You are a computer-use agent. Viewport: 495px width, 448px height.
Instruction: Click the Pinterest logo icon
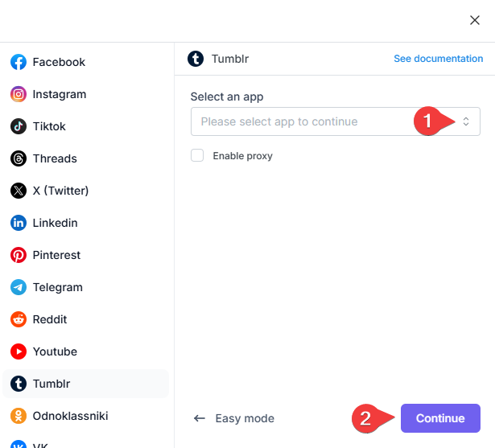[19, 255]
